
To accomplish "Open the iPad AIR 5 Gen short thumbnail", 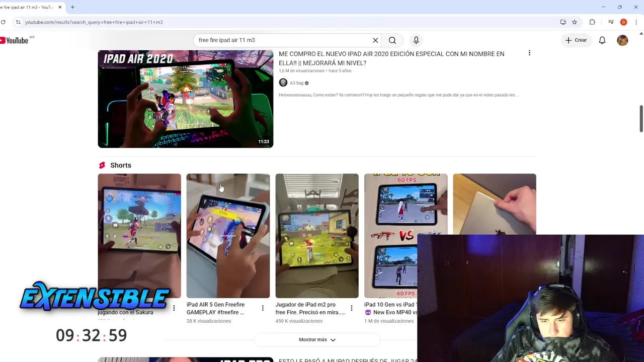I will (228, 236).
